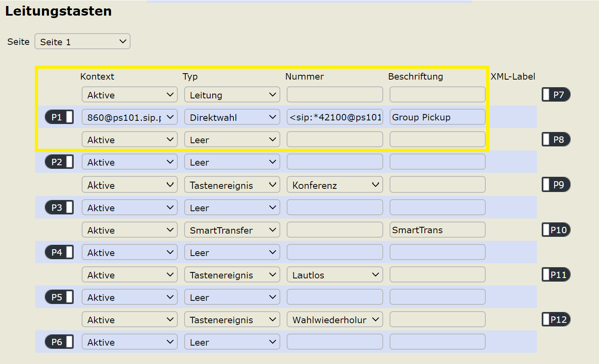Image resolution: width=599 pixels, height=364 pixels.
Task: Click the P11 key icon
Action: tap(556, 274)
